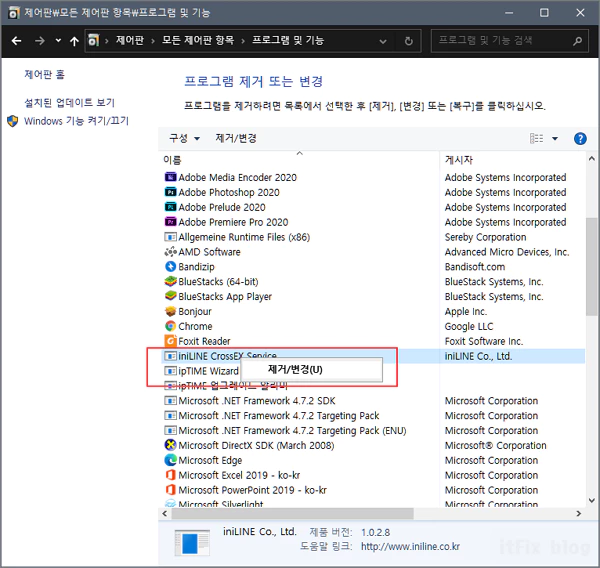
Task: Open 설치된 업데이트 보기 link
Action: pyautogui.click(x=70, y=103)
